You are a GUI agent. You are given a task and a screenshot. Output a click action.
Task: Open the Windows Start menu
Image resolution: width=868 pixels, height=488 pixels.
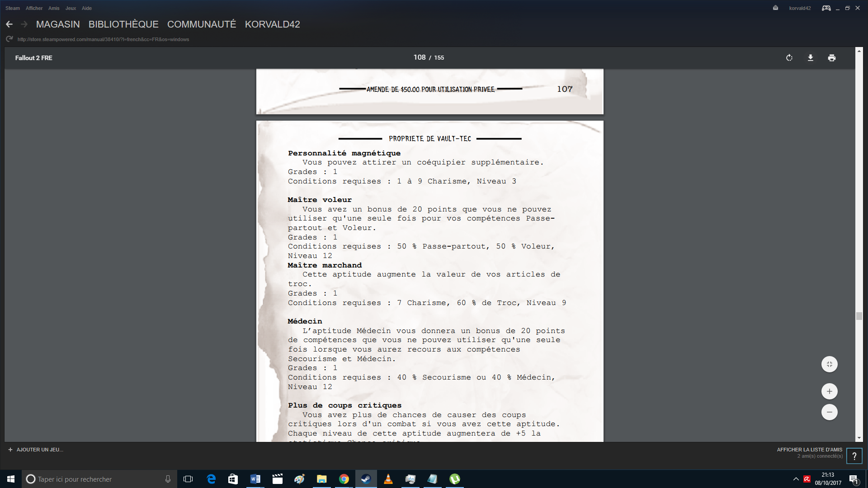[x=11, y=479]
